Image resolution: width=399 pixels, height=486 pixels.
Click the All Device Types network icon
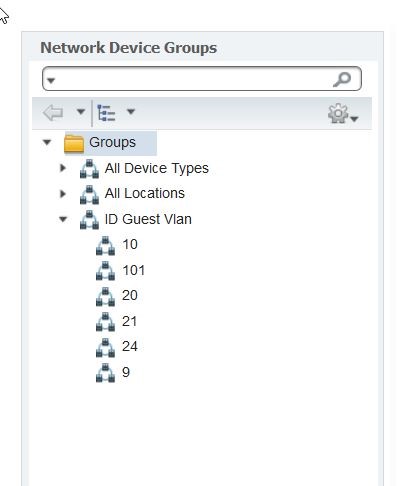[89, 169]
